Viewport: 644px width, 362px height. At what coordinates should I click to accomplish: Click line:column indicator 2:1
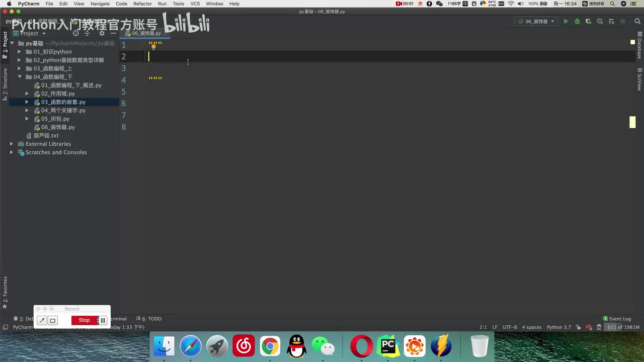click(x=483, y=327)
